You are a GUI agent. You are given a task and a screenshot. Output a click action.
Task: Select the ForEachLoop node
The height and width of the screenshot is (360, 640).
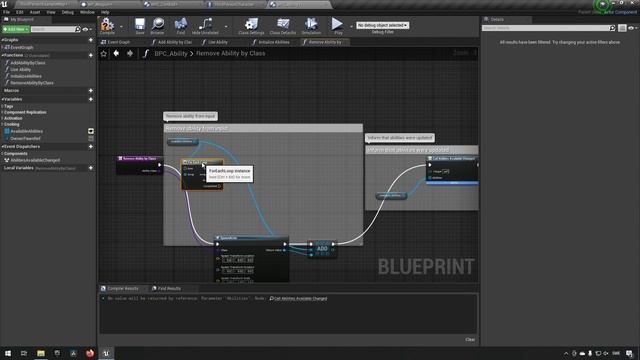(202, 174)
